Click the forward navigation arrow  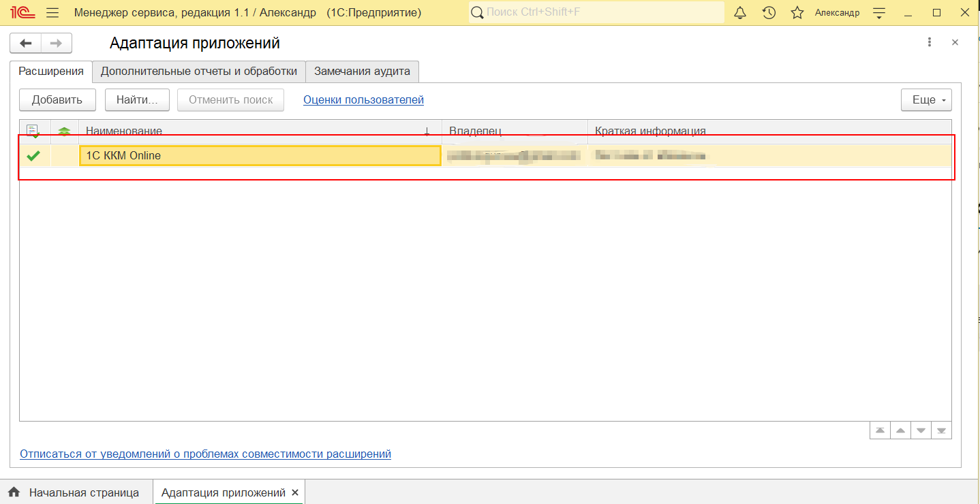click(57, 44)
